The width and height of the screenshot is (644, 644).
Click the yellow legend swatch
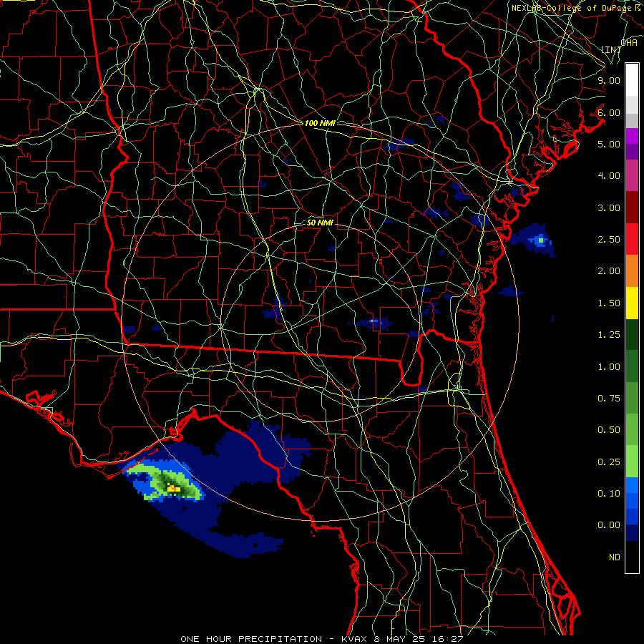pyautogui.click(x=632, y=303)
